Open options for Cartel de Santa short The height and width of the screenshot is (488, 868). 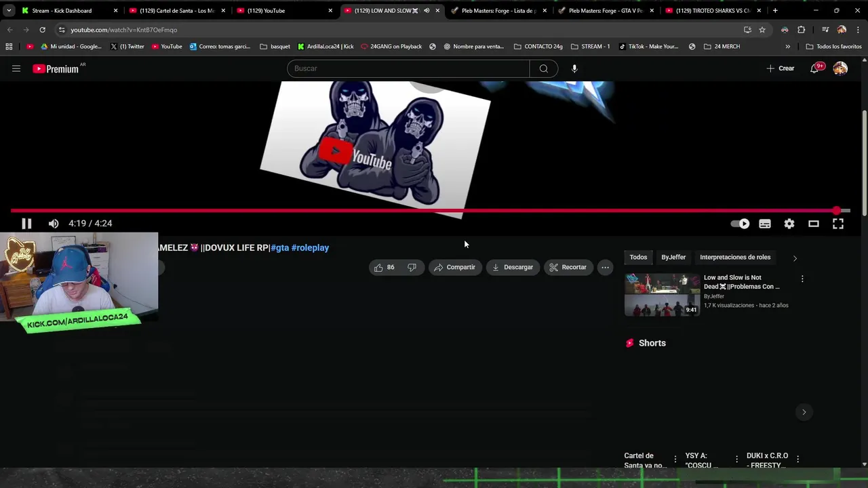[675, 460]
